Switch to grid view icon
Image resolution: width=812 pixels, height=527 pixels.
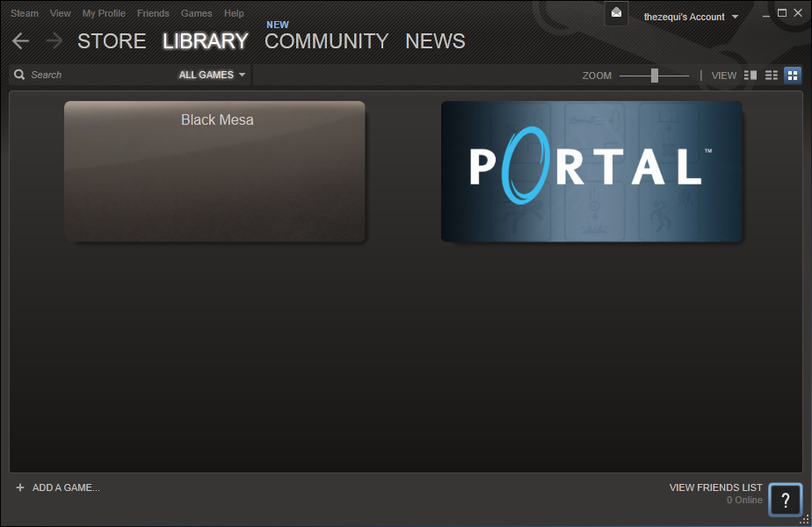point(792,76)
